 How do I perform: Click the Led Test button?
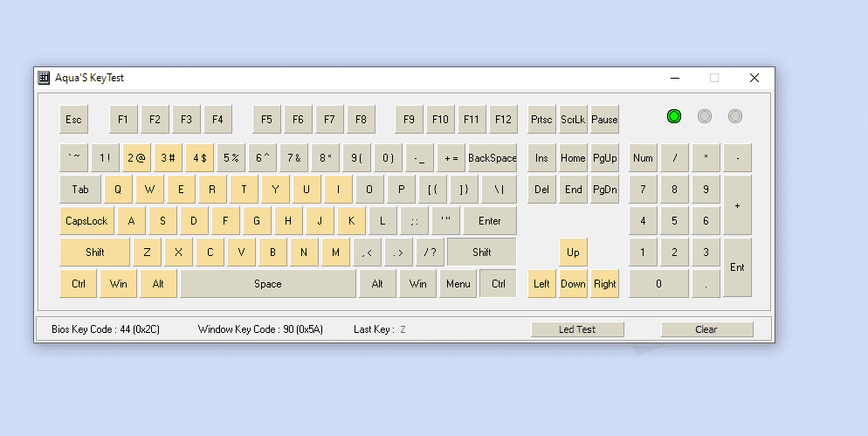click(x=577, y=329)
